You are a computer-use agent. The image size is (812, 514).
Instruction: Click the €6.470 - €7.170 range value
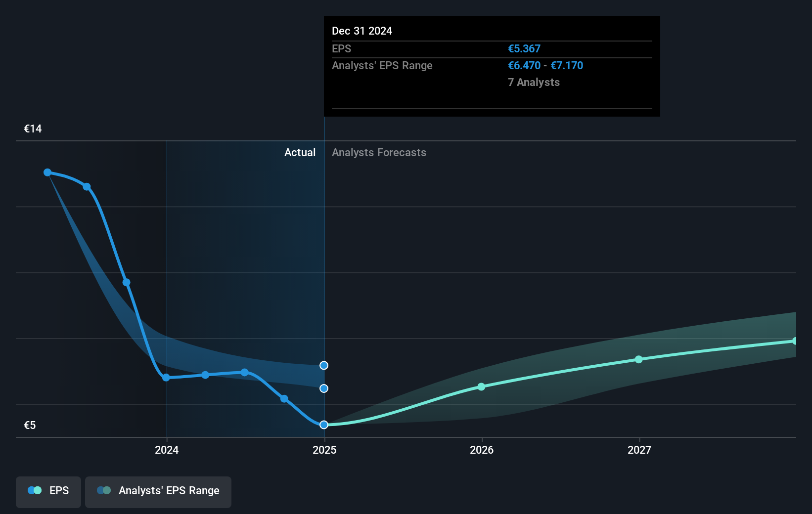click(545, 66)
